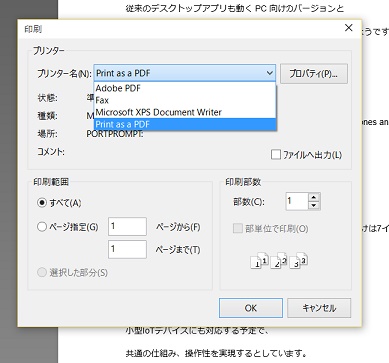This screenshot has height=363, width=389.
Task: Decrease copies with the down spinner arrow
Action: click(314, 205)
